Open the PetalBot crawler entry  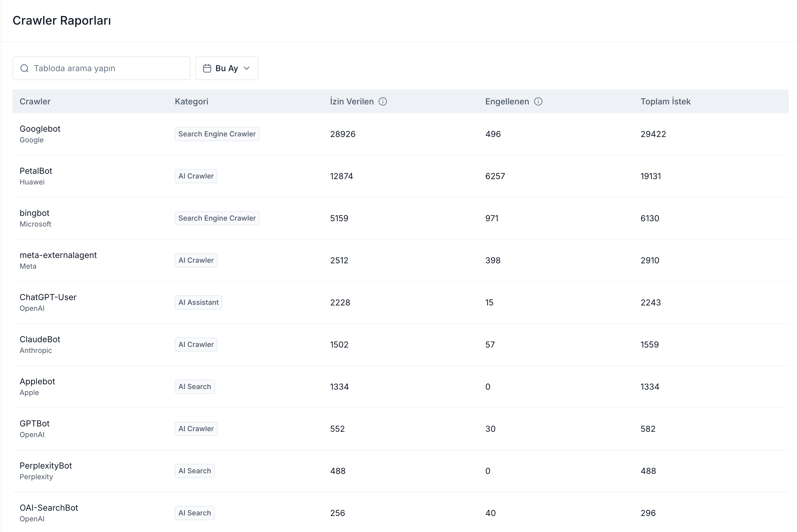(36, 171)
